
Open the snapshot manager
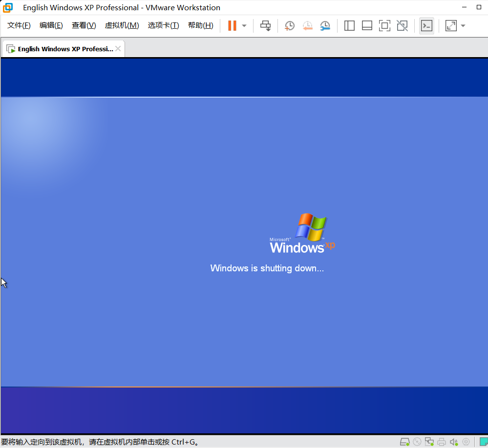click(325, 25)
